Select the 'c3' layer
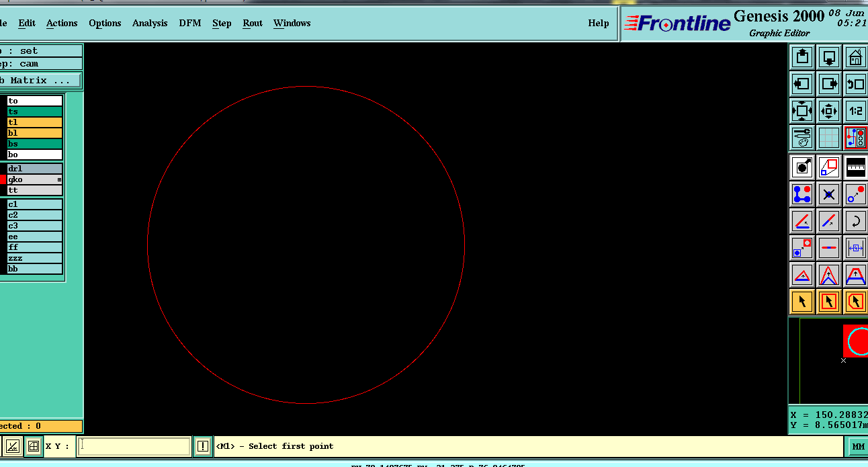 [x=34, y=226]
